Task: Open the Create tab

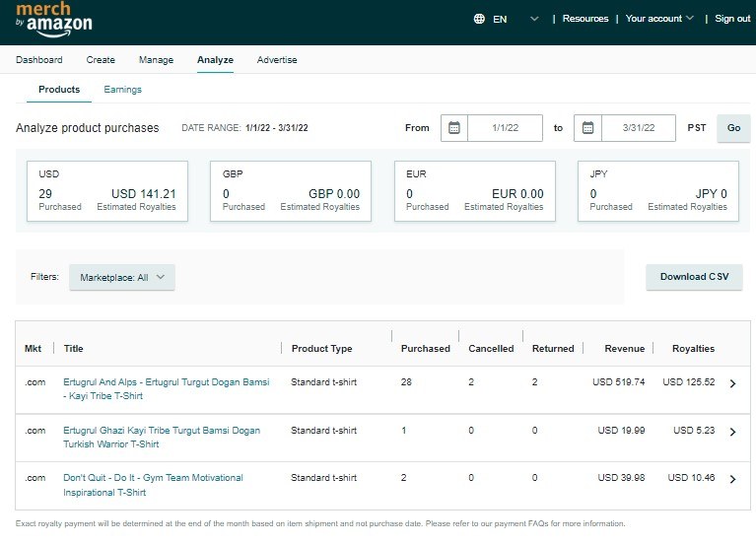Action: tap(101, 60)
